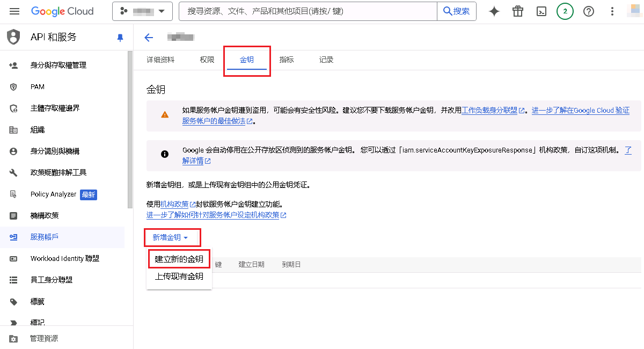
Task: Toggle the pin icon next to API 和服务
Action: click(x=120, y=38)
